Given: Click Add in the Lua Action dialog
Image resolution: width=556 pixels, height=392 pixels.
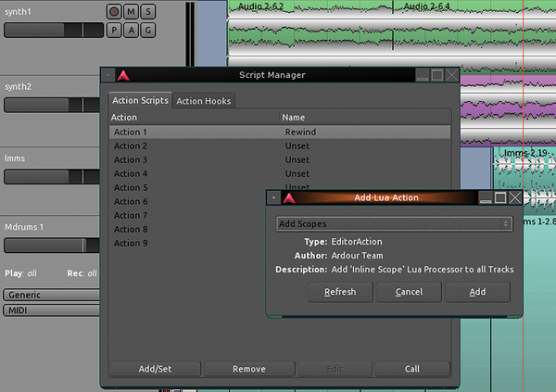Looking at the screenshot, I should point(477,292).
